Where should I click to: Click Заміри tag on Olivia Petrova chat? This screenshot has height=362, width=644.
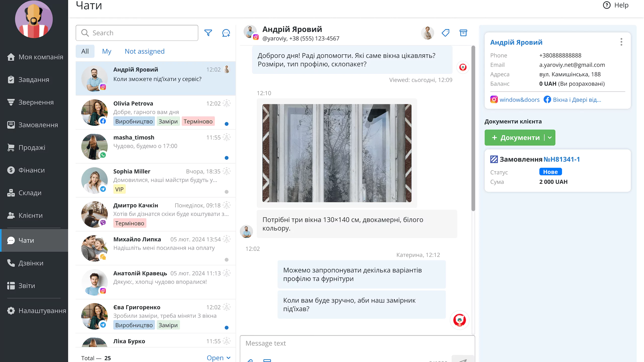tap(168, 121)
